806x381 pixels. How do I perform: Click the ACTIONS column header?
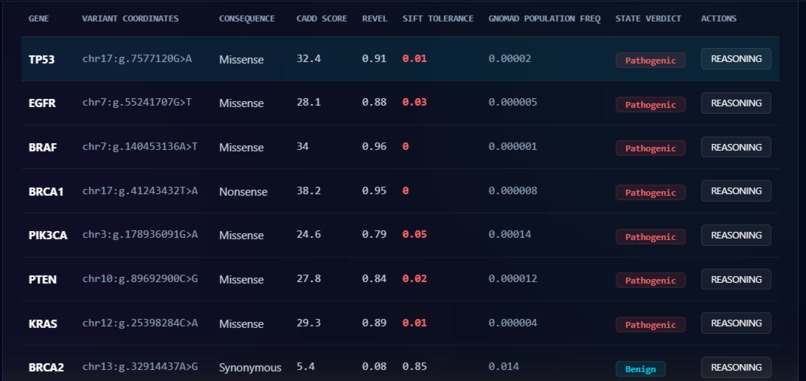[719, 19]
